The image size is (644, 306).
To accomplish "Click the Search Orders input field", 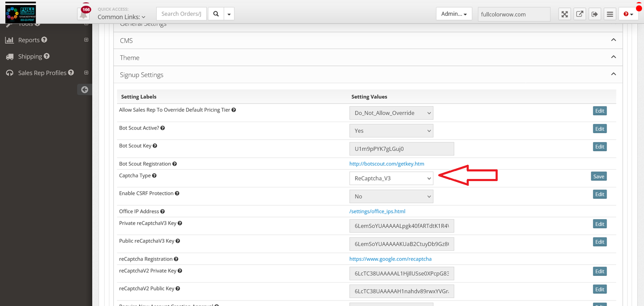I will [x=181, y=14].
